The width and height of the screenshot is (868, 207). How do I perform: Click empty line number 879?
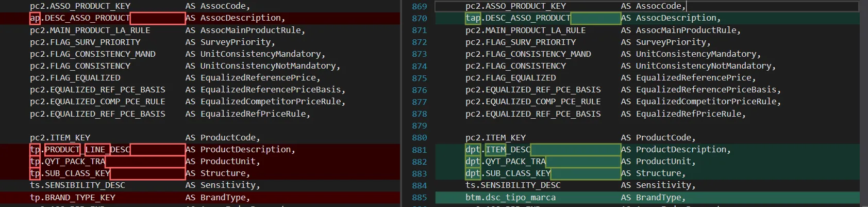[419, 125]
